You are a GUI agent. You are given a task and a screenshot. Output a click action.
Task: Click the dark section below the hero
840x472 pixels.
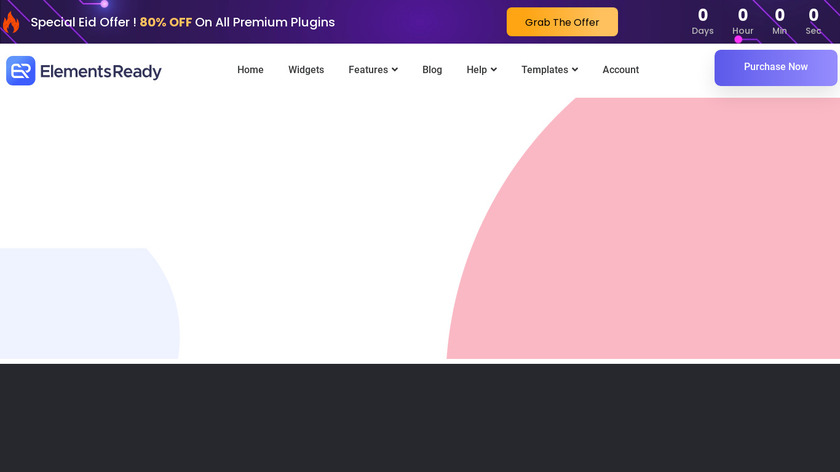tap(420, 418)
